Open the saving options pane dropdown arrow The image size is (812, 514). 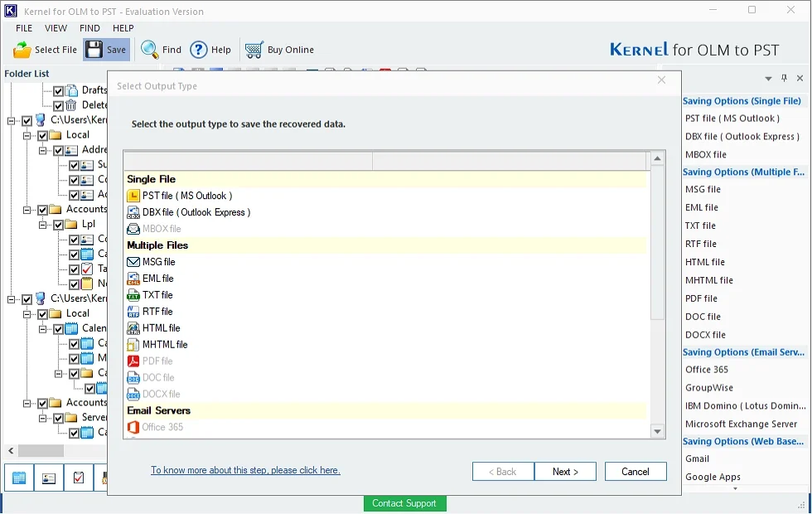click(769, 78)
